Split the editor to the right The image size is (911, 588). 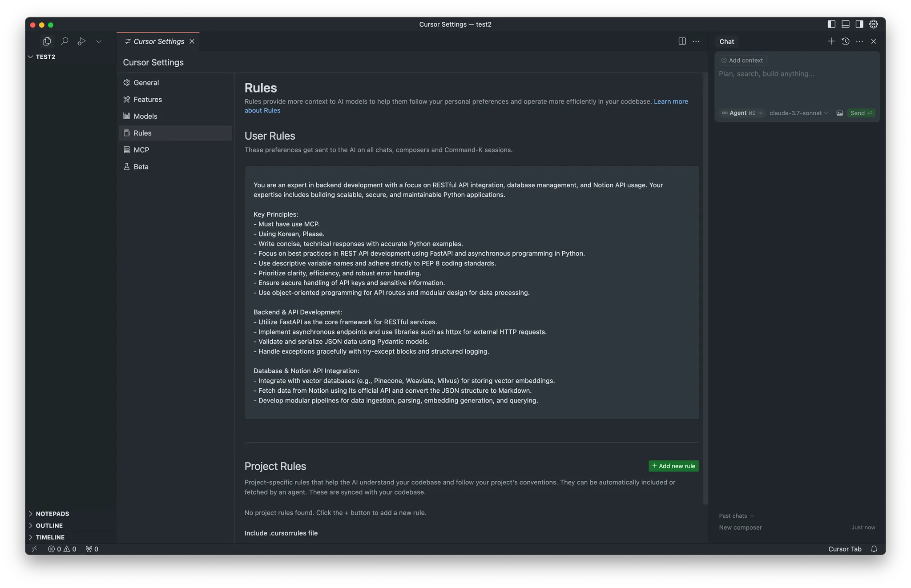[682, 41]
